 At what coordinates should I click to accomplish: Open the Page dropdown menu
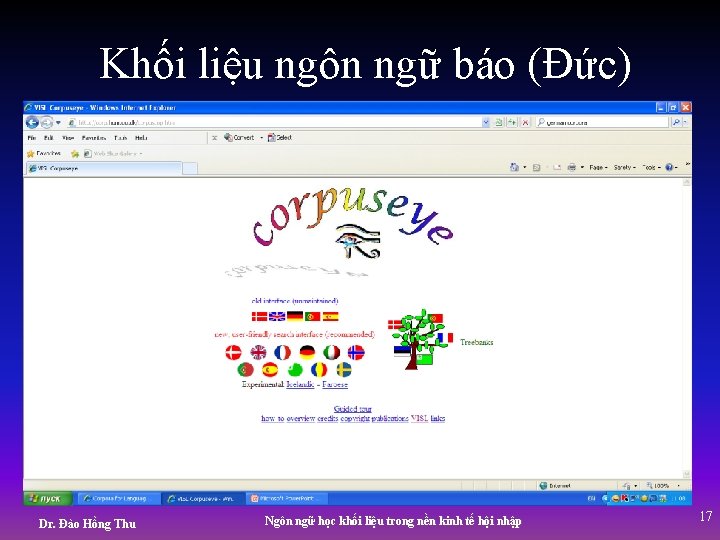598,168
